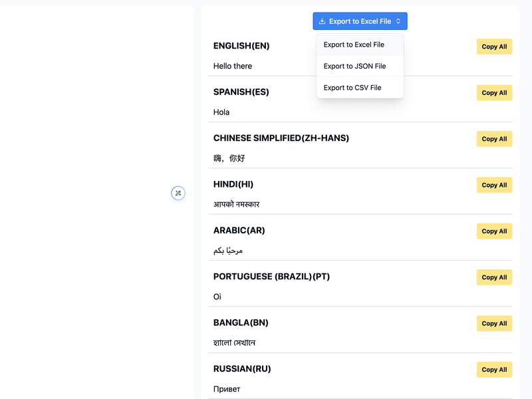Choose Export to CSV File from menu
This screenshot has height=399, width=532.
(352, 87)
